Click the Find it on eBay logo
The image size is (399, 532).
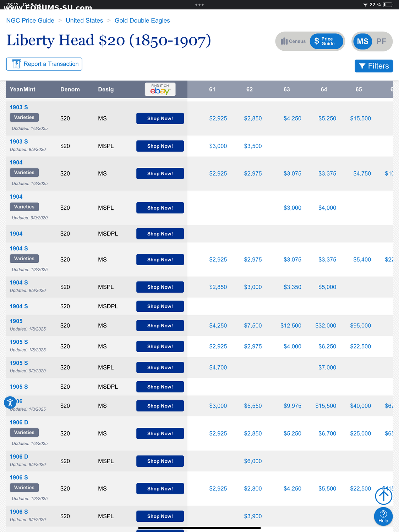[x=160, y=89]
